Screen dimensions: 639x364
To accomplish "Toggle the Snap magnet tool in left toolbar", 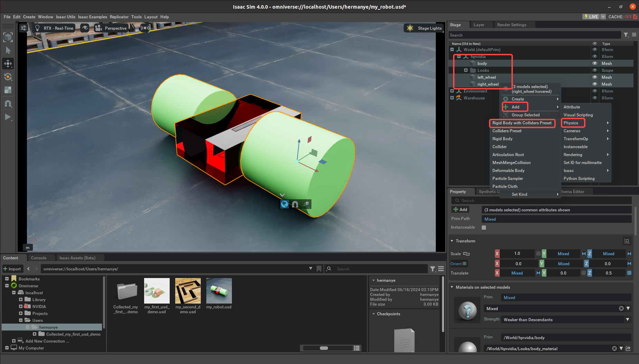I will point(8,103).
